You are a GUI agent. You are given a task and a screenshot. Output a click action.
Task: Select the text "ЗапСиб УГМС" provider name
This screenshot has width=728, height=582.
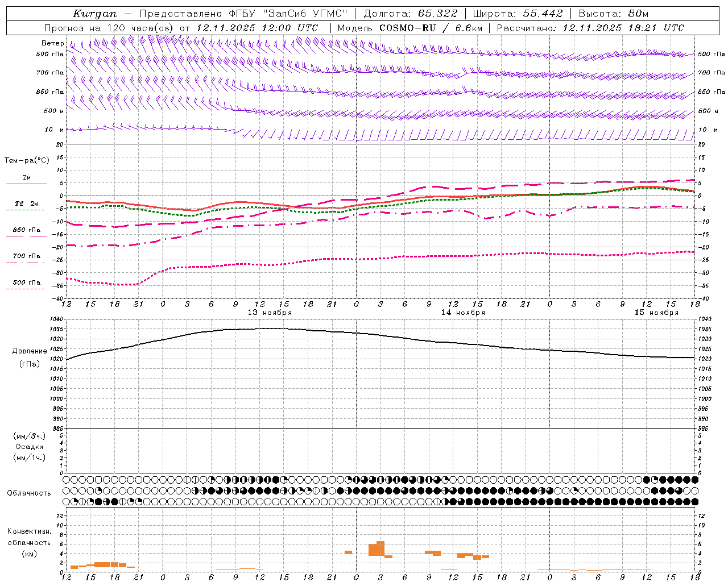point(305,14)
